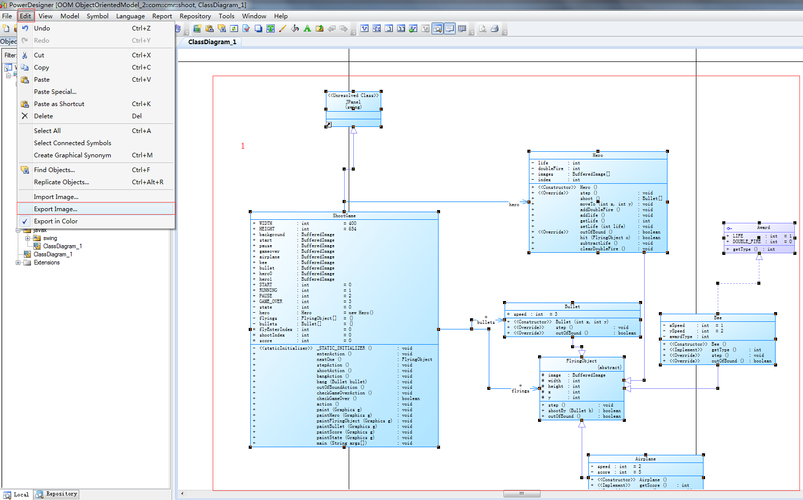Select the ShootGame class in the diagram
The image size is (803, 500).
coord(344,329)
